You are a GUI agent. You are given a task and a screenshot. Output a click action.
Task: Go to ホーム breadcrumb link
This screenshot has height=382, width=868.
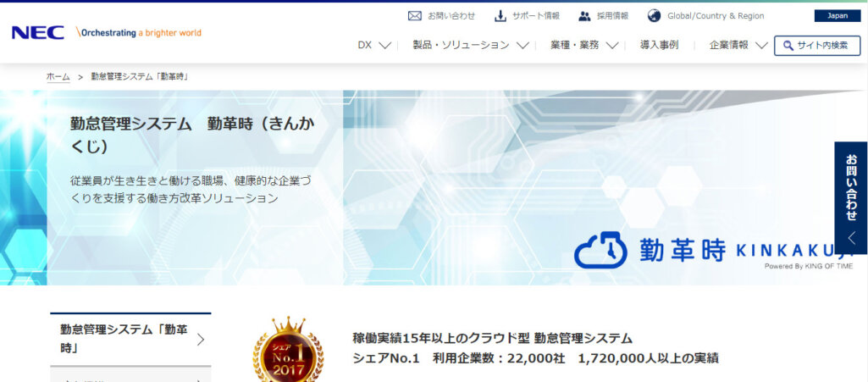click(58, 77)
